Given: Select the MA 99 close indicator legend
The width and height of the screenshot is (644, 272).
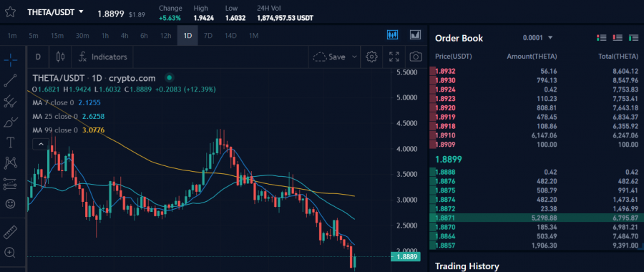Looking at the screenshot, I should pyautogui.click(x=69, y=130).
